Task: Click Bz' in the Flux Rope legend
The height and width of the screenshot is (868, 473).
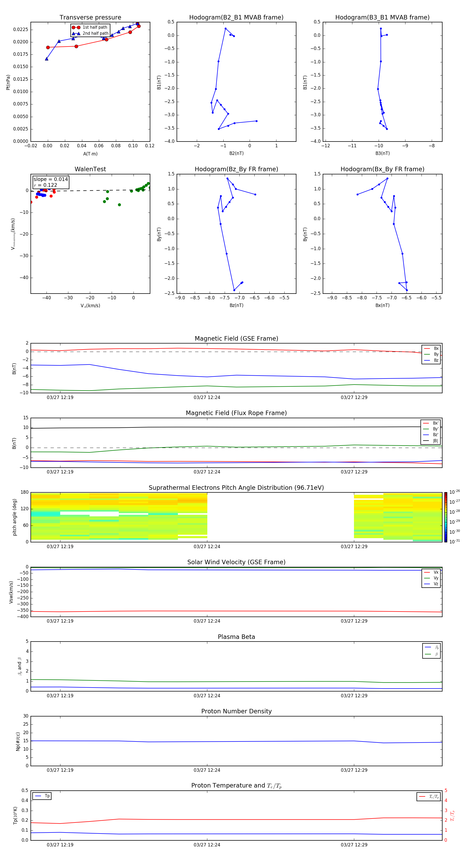Action: pyautogui.click(x=436, y=435)
